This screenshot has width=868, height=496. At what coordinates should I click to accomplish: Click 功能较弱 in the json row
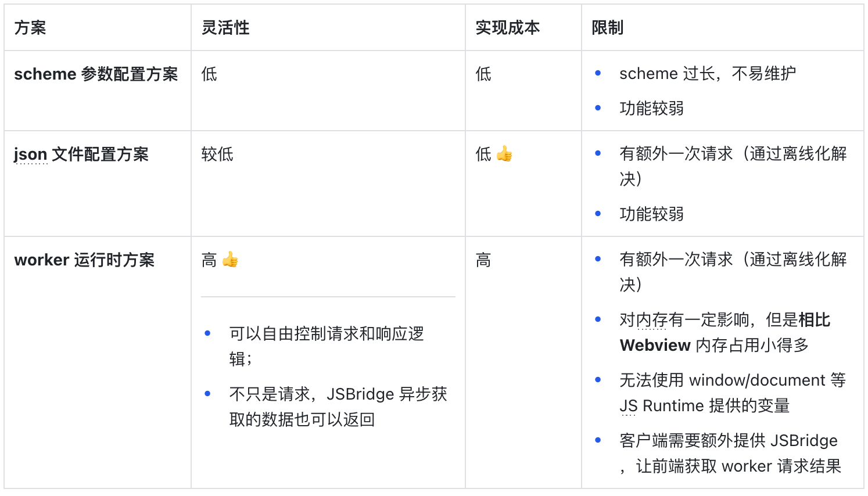coord(651,214)
